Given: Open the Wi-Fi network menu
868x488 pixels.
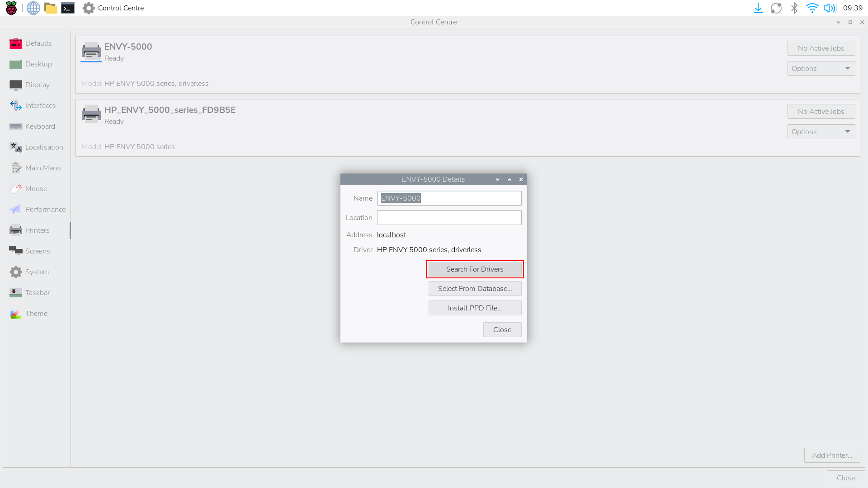Looking at the screenshot, I should pos(812,8).
